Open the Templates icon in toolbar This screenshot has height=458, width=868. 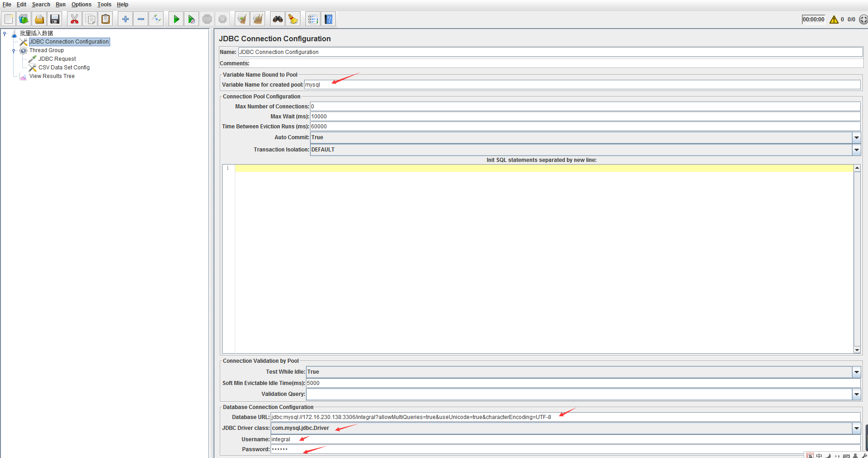(x=24, y=19)
